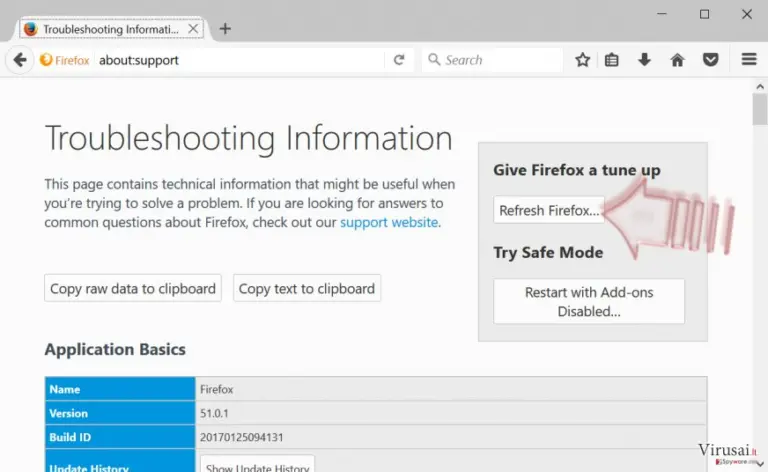Select the Build ID value 20170125094131

coord(241,437)
